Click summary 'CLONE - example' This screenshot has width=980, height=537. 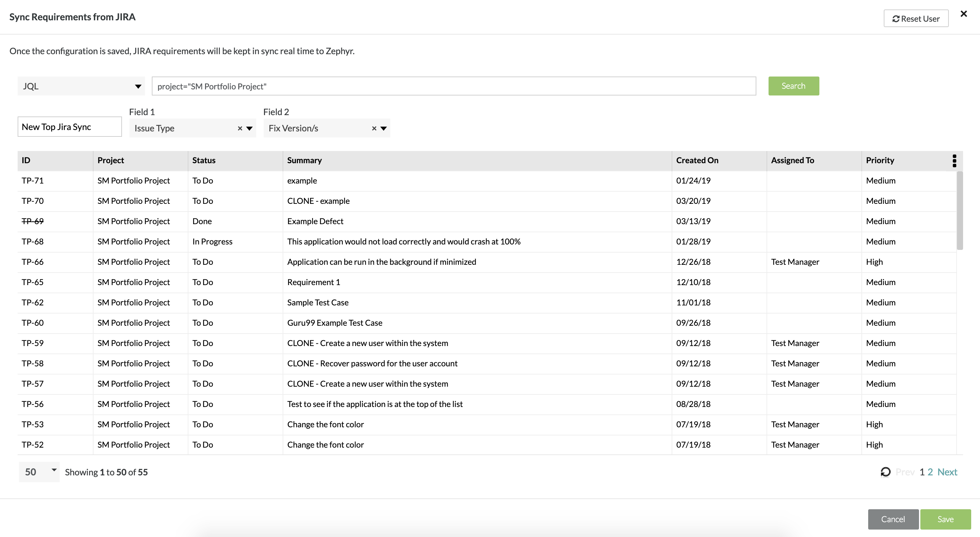point(319,201)
